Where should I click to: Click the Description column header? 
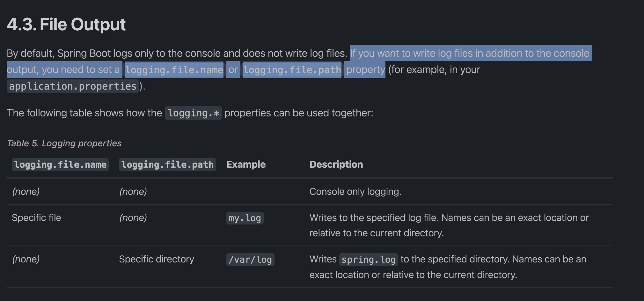coord(336,165)
